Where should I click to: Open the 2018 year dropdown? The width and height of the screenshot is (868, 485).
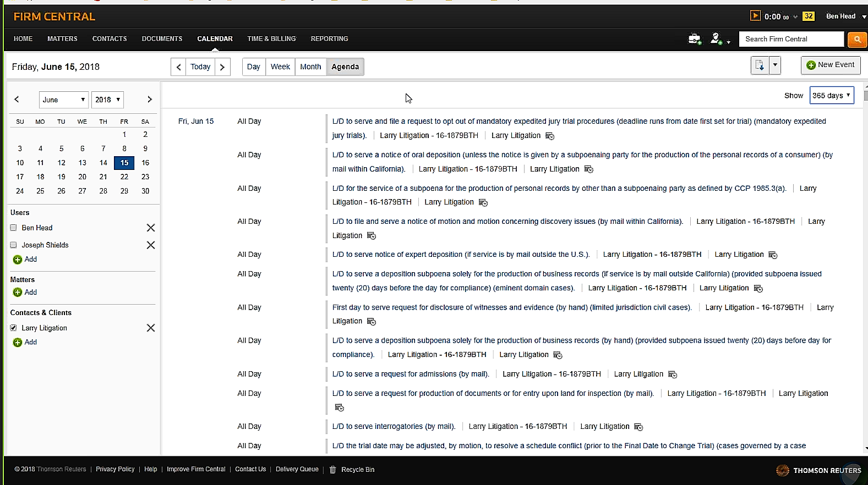pyautogui.click(x=107, y=100)
